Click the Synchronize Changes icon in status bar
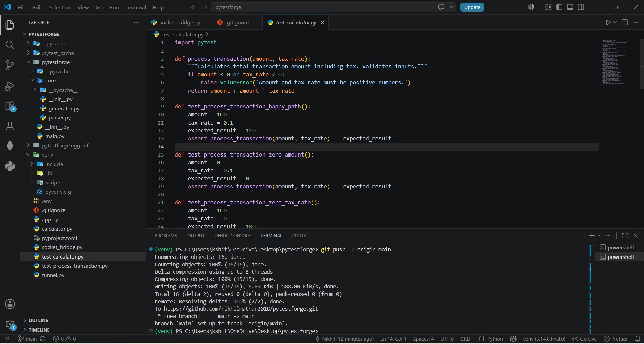Screen dimensions: 644x344 pyautogui.click(x=43, y=339)
